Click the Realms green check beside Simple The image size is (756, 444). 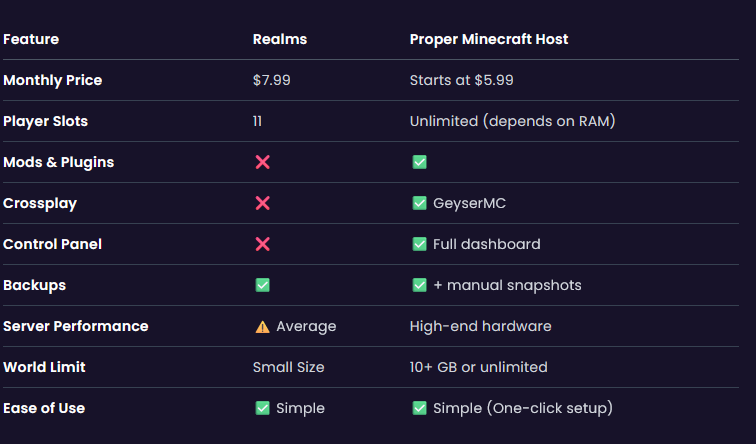[262, 408]
